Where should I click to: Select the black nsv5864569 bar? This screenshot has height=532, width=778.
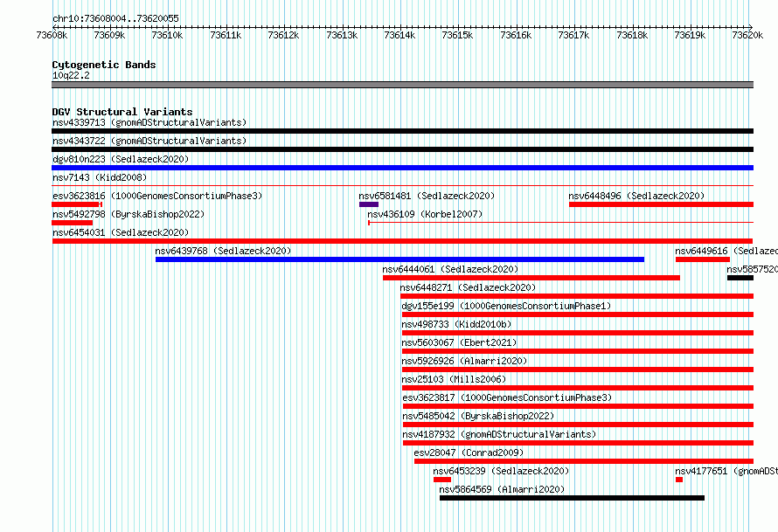pyautogui.click(x=572, y=498)
